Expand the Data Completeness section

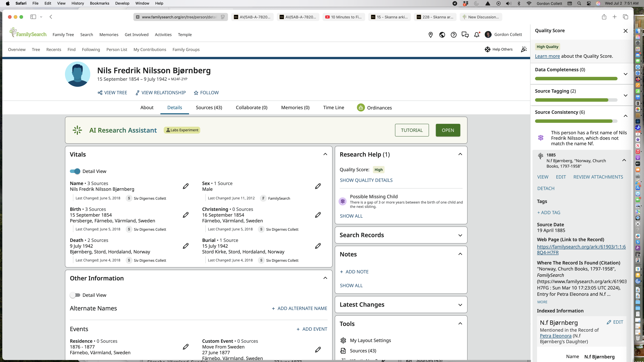click(x=625, y=74)
